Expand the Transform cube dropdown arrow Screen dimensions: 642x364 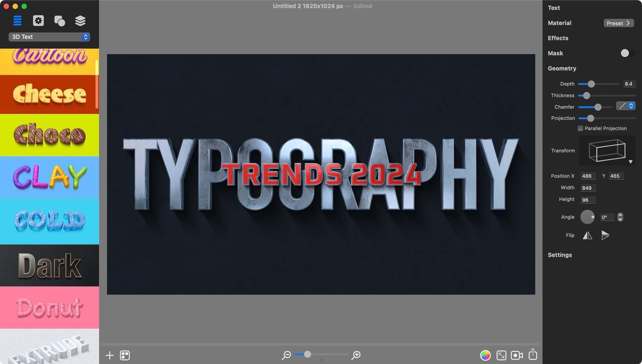(630, 162)
